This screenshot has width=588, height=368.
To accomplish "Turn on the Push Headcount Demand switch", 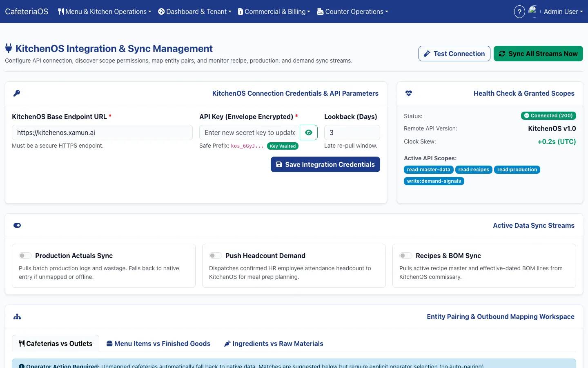I will tap(215, 256).
